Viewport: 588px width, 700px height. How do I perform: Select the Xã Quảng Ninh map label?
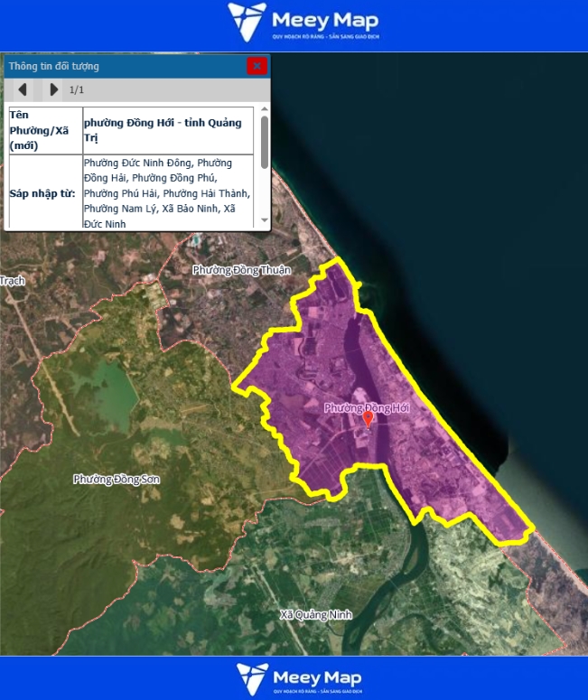pos(315,615)
